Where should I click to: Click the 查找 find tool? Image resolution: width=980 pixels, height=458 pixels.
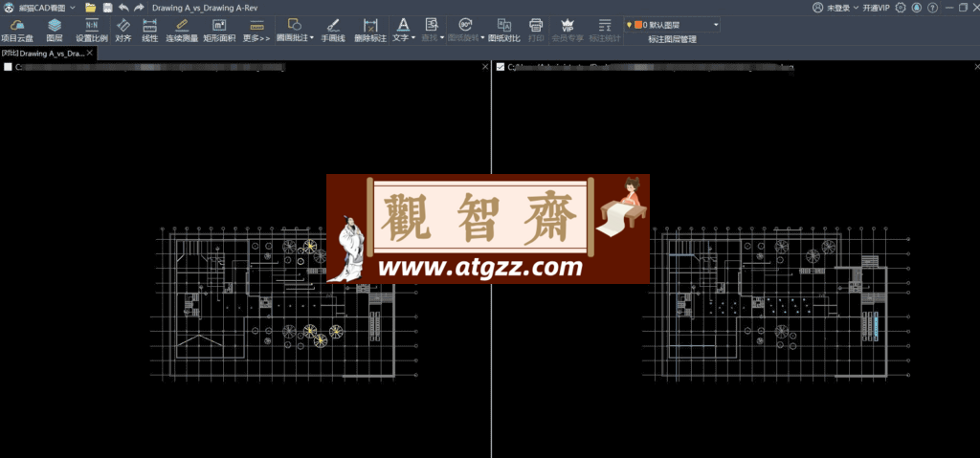tap(432, 30)
